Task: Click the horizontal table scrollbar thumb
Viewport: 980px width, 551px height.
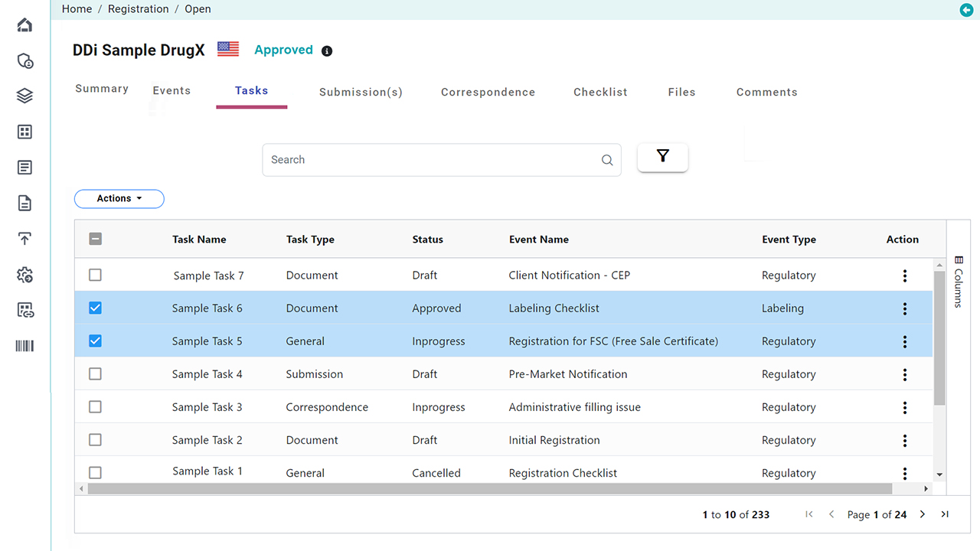Action: click(x=490, y=488)
